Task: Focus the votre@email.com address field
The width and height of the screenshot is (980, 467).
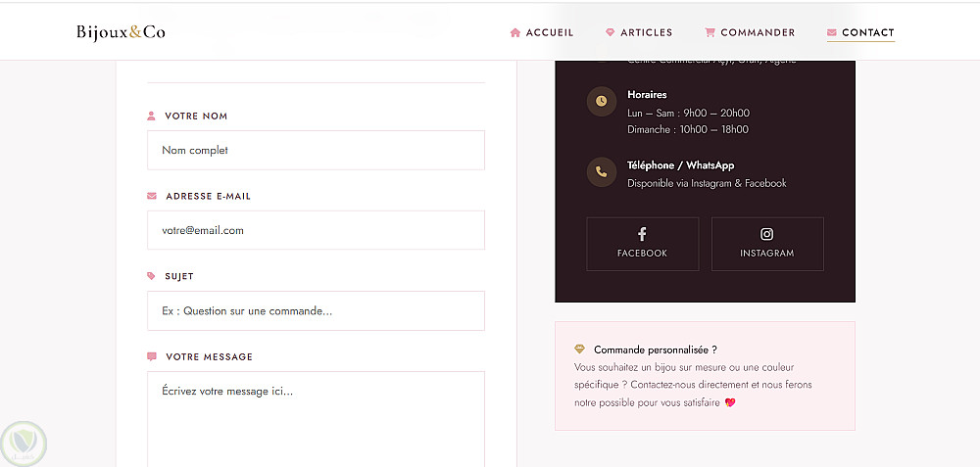Action: coord(316,230)
